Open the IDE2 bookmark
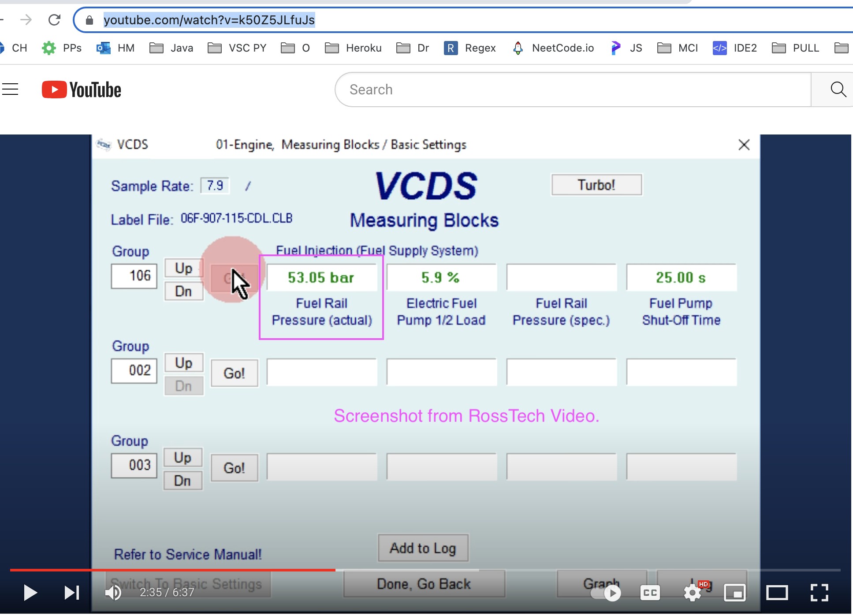This screenshot has height=616, width=853. 735,48
